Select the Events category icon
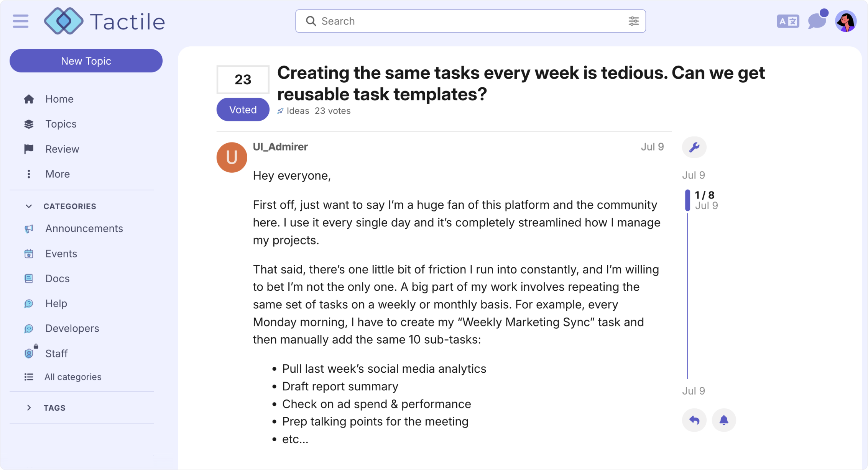This screenshot has width=868, height=470. click(29, 253)
